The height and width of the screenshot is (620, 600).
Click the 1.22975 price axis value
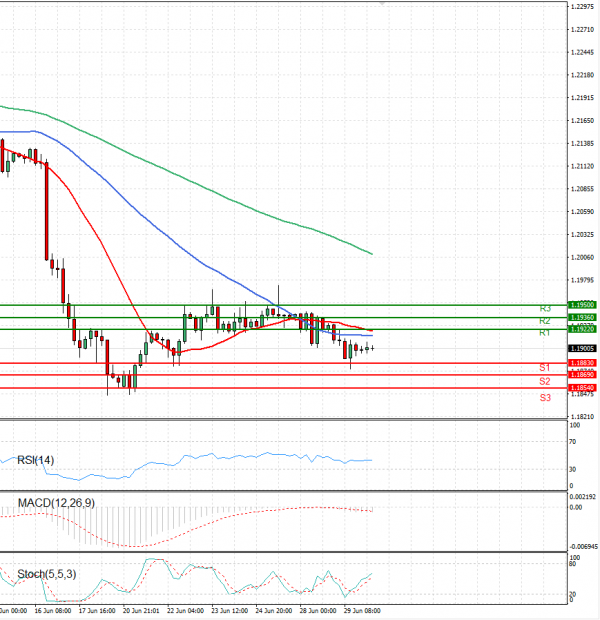click(583, 7)
